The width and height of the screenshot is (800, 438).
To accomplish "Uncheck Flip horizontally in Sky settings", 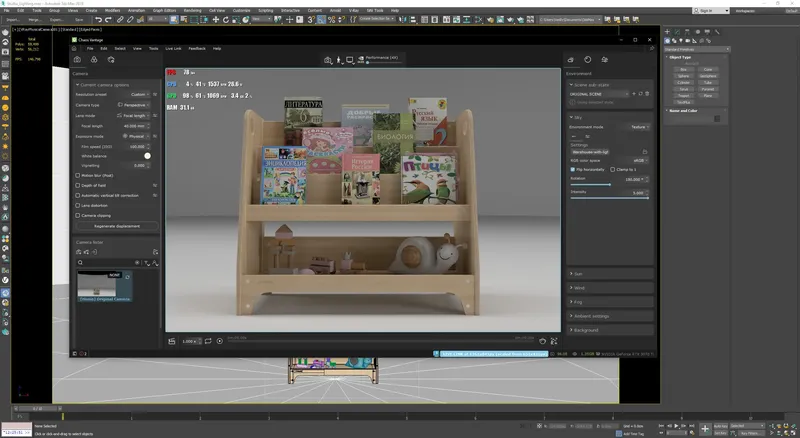I will pos(571,169).
